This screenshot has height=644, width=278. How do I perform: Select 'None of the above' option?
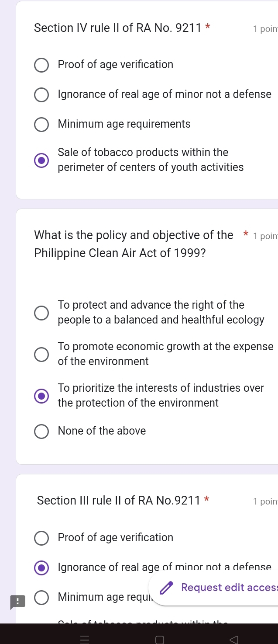[x=42, y=432]
